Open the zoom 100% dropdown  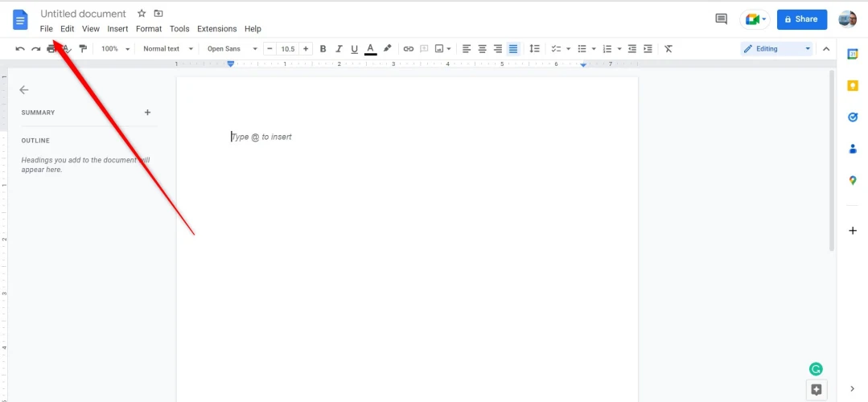[x=115, y=49]
